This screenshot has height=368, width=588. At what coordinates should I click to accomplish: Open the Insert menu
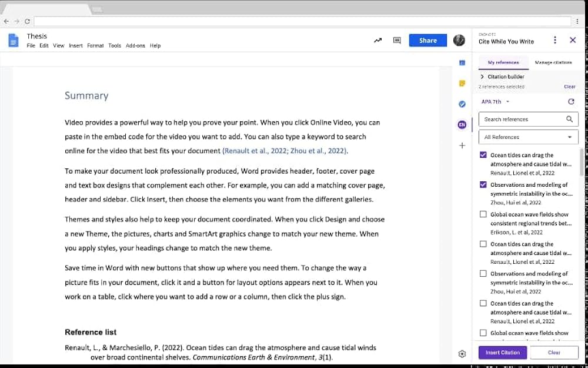[x=76, y=45]
